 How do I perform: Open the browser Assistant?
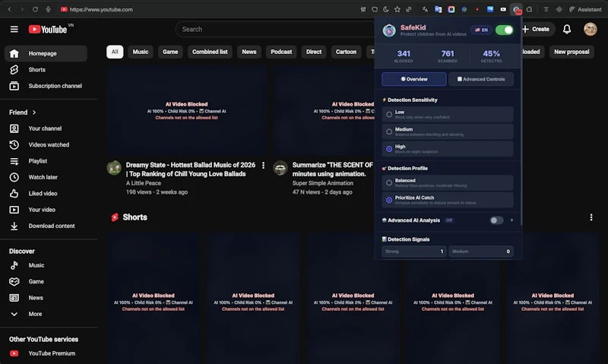(x=585, y=9)
